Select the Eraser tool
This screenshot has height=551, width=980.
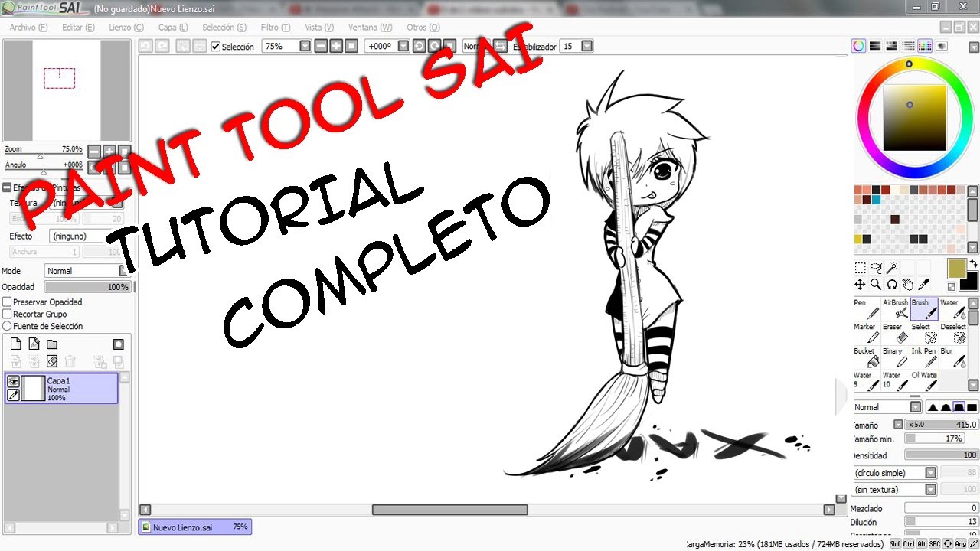(x=896, y=334)
